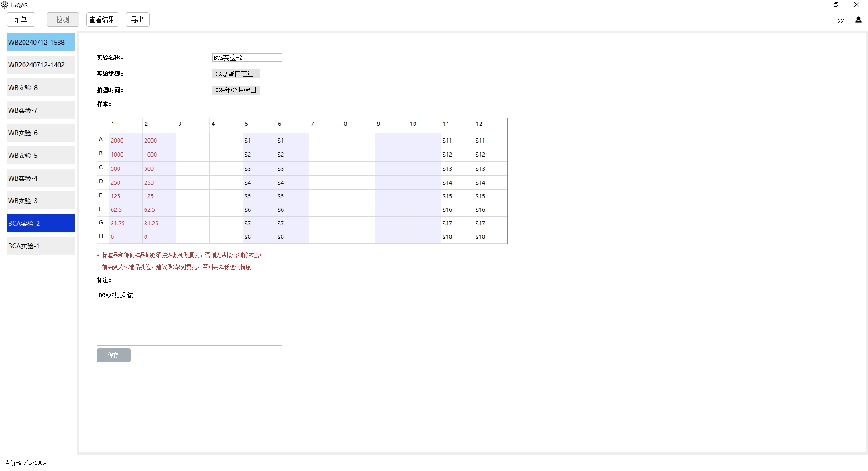Select experiment WB20240712-1402 in list

coord(41,65)
